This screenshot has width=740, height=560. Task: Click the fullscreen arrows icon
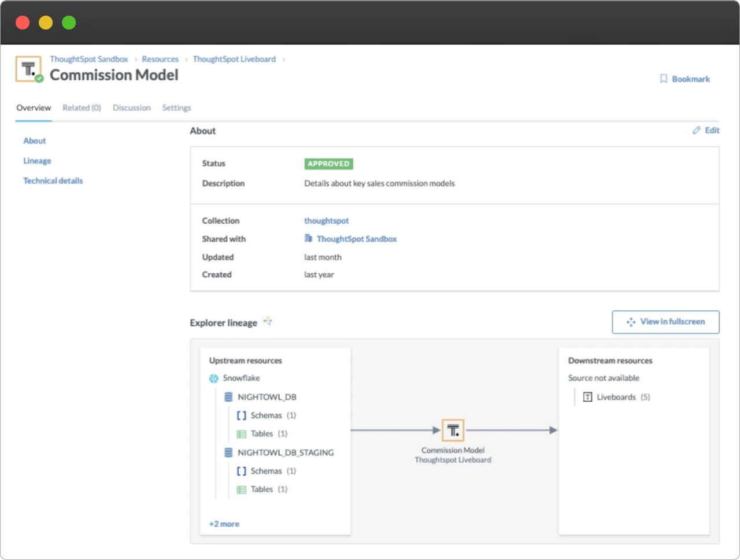point(631,322)
